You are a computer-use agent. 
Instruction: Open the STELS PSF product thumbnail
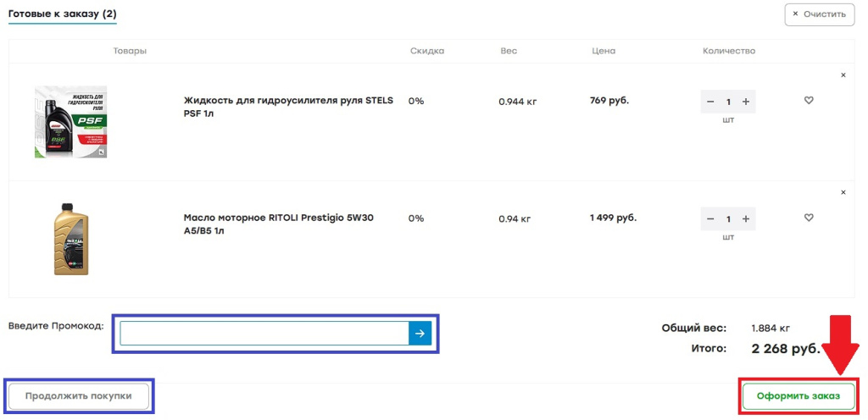point(70,121)
